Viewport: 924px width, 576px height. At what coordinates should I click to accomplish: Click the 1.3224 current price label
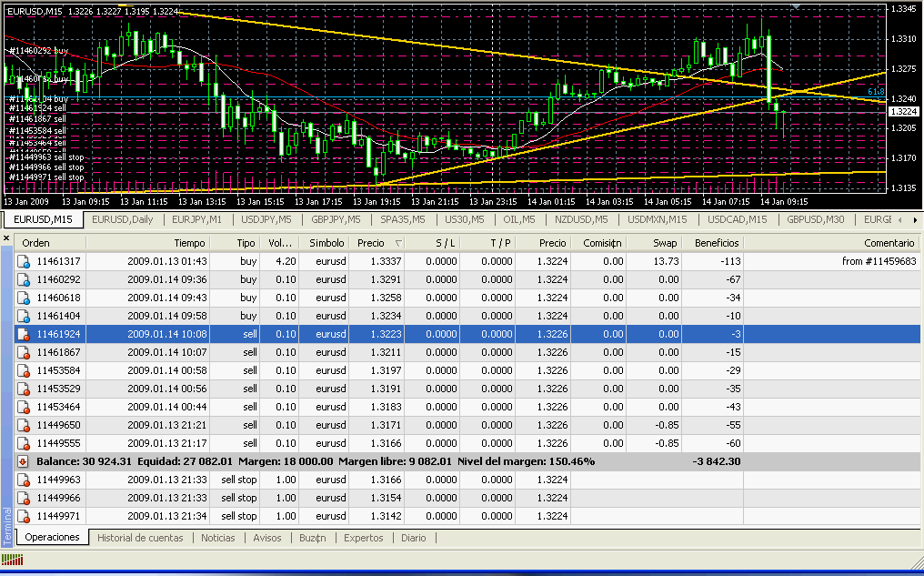click(903, 111)
